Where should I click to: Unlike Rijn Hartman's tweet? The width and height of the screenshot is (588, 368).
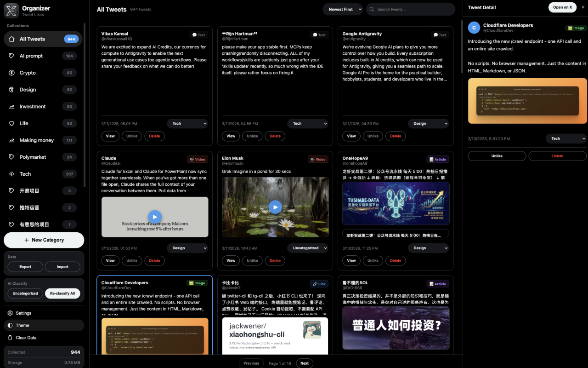(252, 136)
